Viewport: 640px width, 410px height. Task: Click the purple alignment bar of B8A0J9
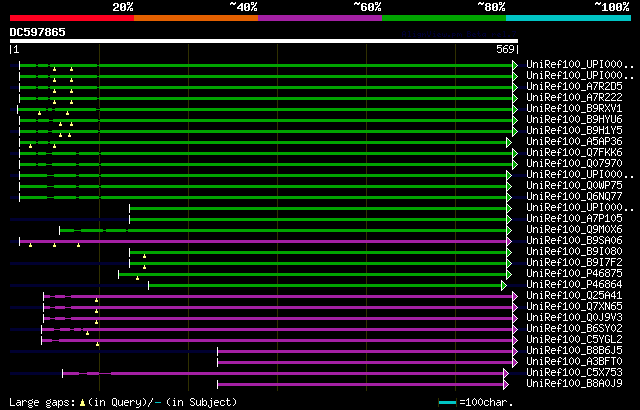coord(361,385)
